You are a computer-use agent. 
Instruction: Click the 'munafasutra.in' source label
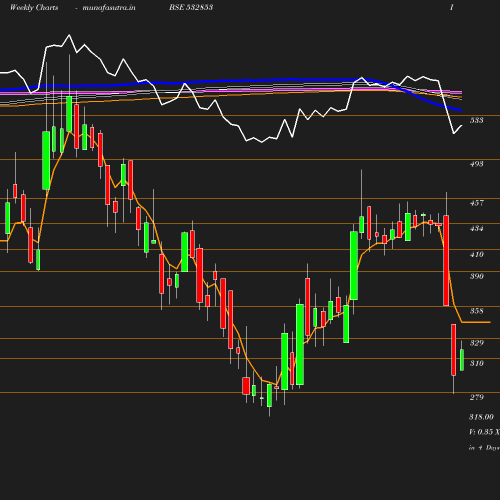pos(109,7)
